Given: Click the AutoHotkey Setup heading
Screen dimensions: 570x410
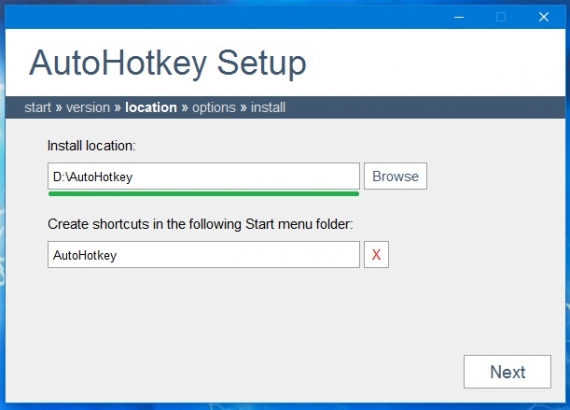Looking at the screenshot, I should pyautogui.click(x=168, y=64).
